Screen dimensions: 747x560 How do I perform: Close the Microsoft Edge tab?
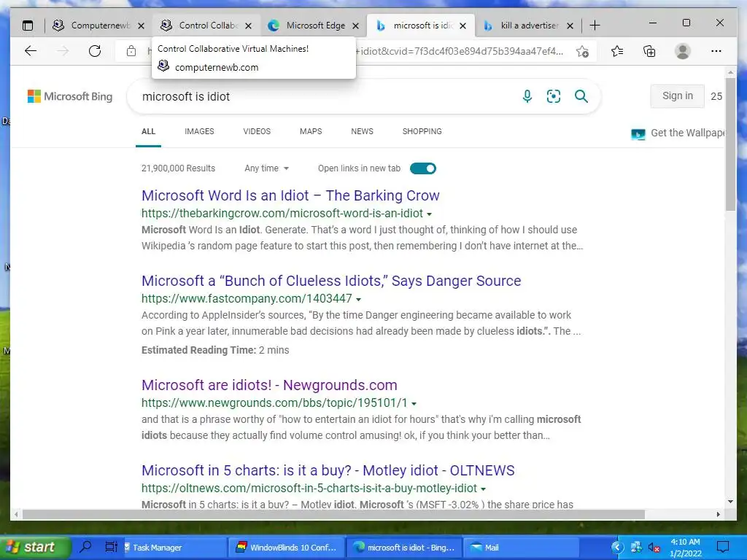pyautogui.click(x=355, y=26)
